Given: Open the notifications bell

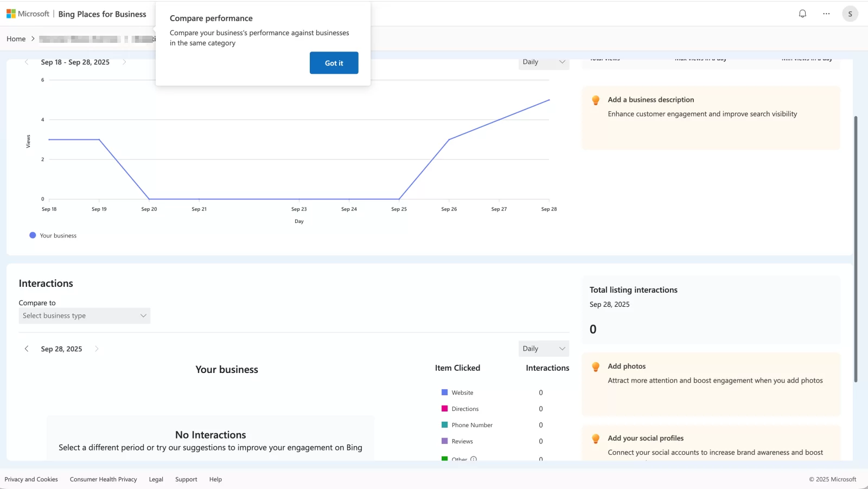Looking at the screenshot, I should click(x=802, y=14).
